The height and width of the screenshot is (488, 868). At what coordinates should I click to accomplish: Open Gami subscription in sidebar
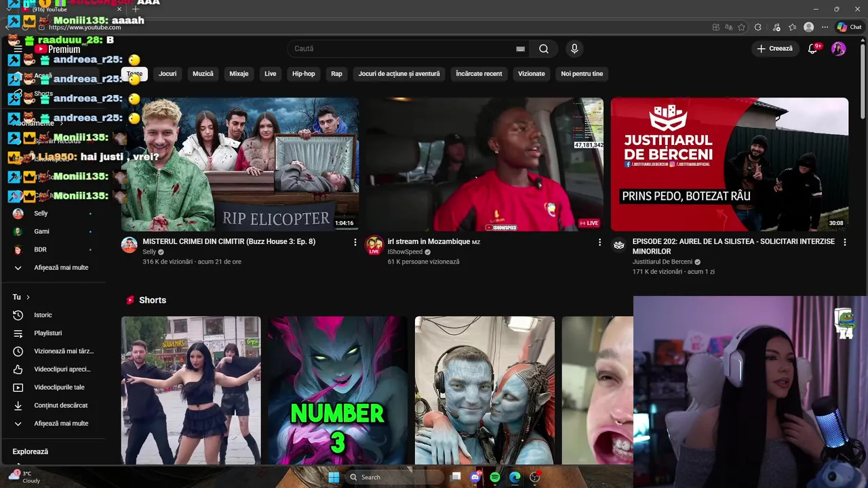54,232
